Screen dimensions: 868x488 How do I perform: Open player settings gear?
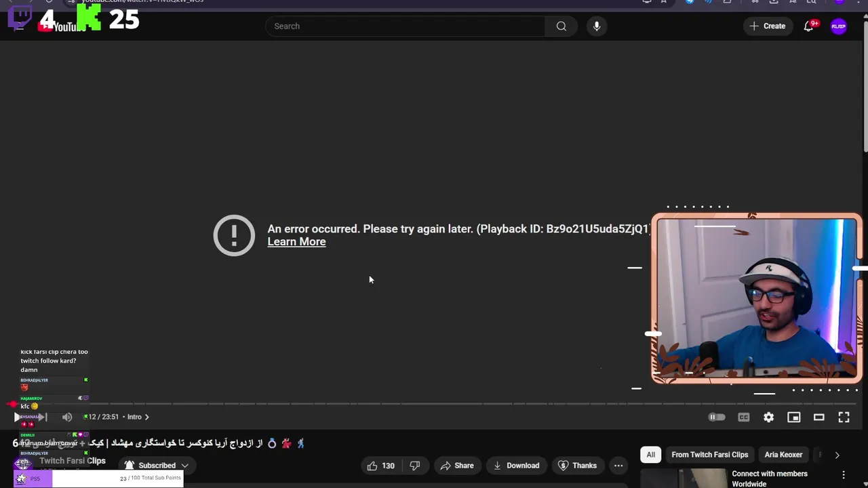768,418
